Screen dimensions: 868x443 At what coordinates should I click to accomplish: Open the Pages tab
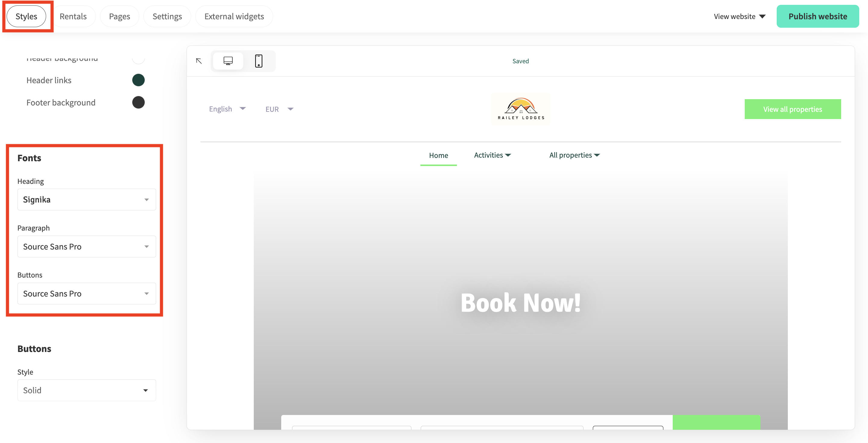coord(119,16)
